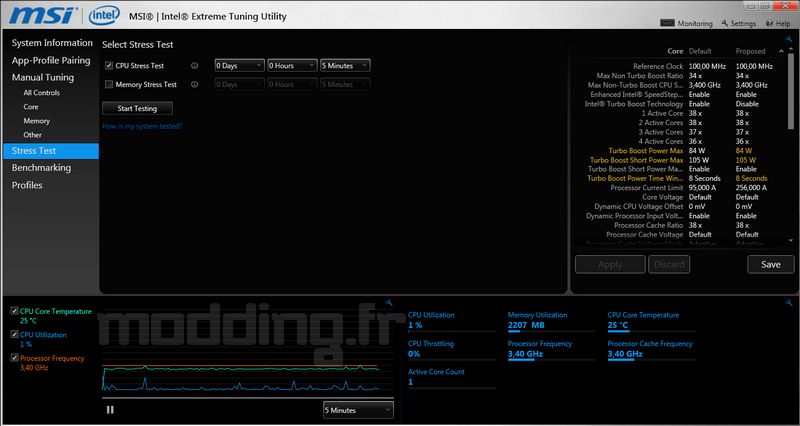Open the Benchmarking section

pos(41,168)
